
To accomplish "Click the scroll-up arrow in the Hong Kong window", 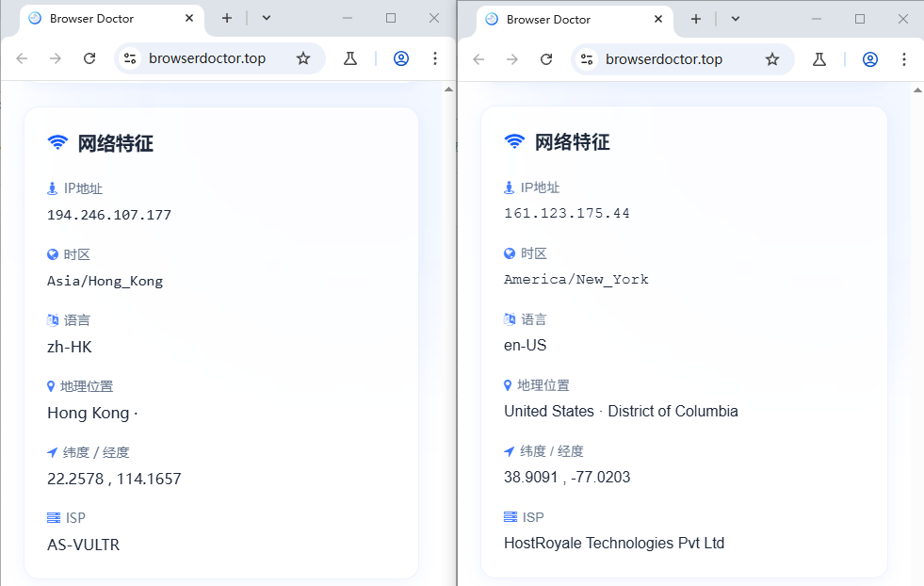I will pos(448,90).
